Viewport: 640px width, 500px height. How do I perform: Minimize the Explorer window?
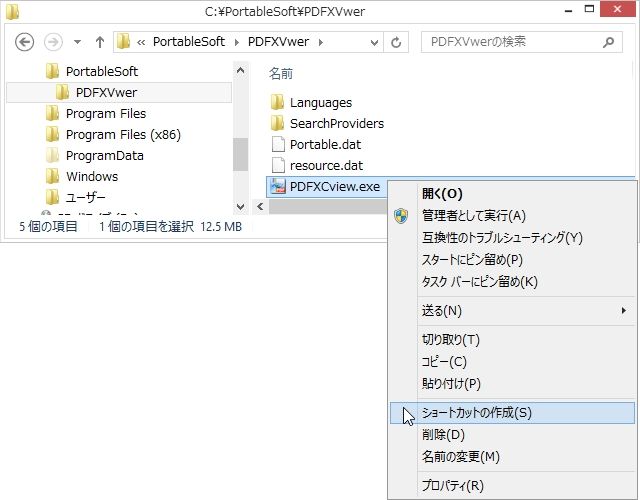coord(568,11)
